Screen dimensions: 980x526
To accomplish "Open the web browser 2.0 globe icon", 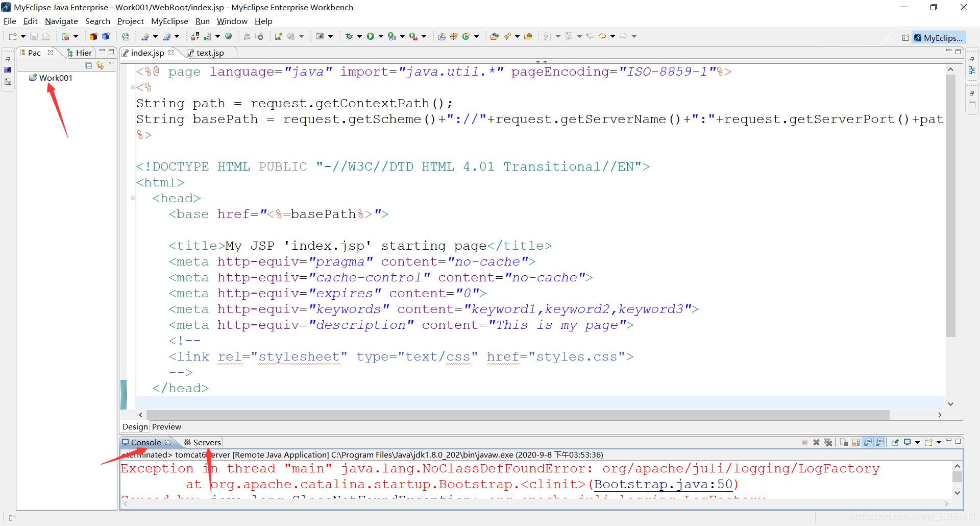I will (x=126, y=36).
